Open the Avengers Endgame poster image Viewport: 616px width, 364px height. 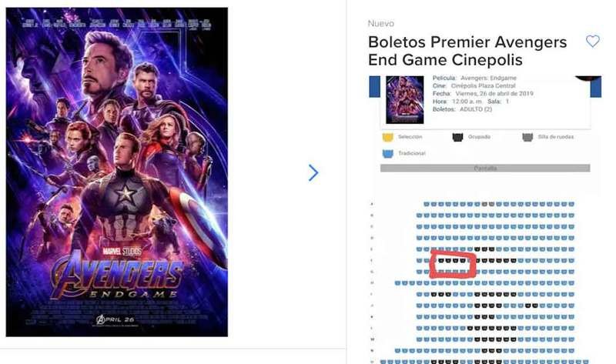coord(117,172)
